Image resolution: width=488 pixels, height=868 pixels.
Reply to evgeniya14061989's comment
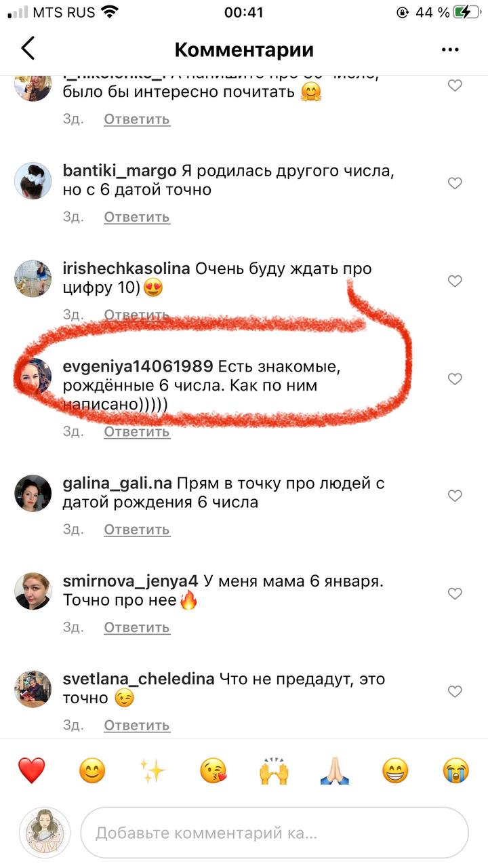point(137,431)
